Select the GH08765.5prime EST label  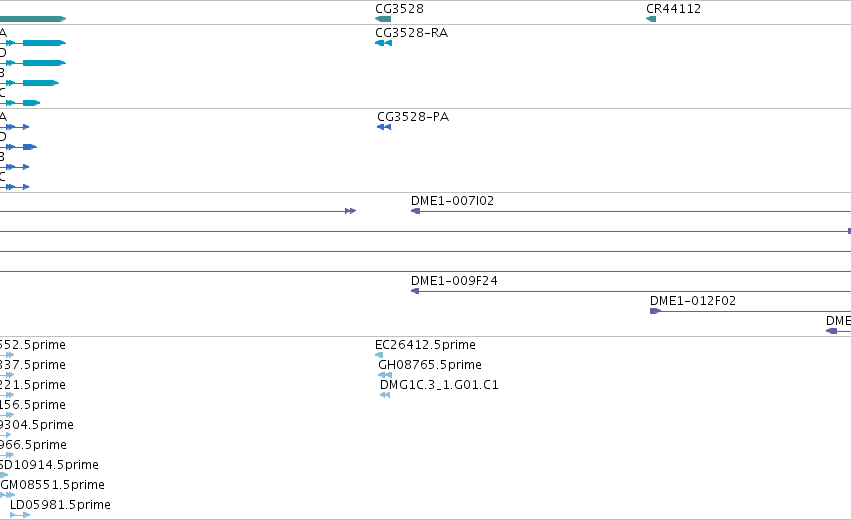tap(430, 365)
